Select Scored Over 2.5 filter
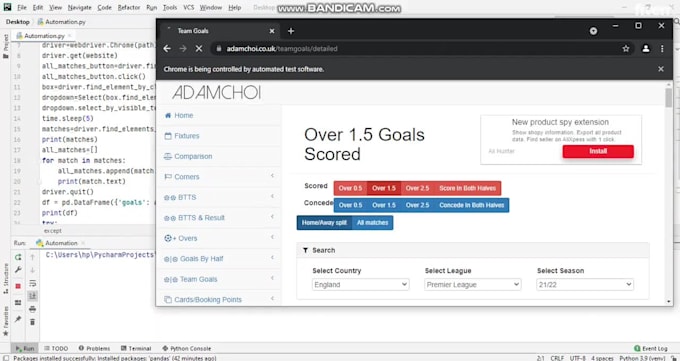This screenshot has height=361, width=680. [417, 188]
